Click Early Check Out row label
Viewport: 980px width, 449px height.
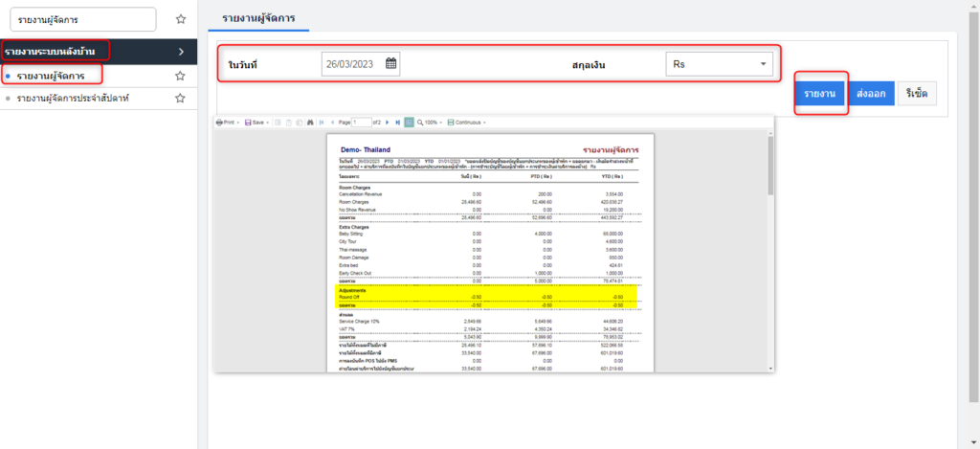click(356, 273)
